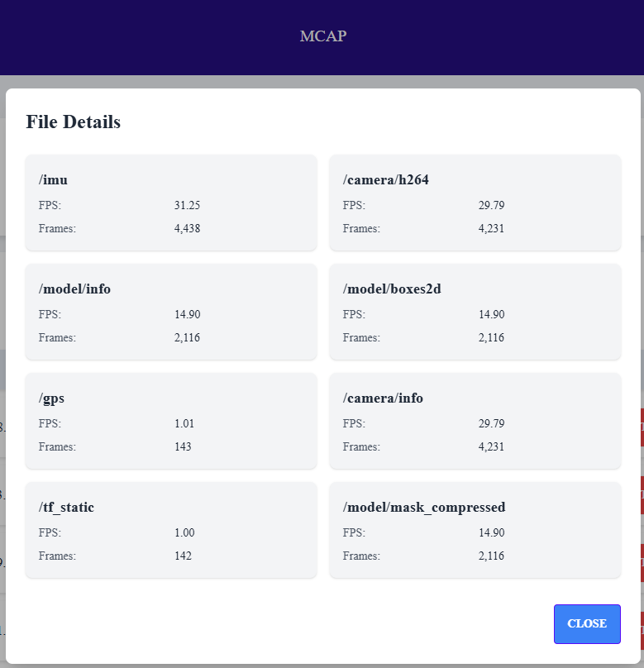Select the /camera/h264 topic card
The width and height of the screenshot is (644, 668).
[475, 203]
